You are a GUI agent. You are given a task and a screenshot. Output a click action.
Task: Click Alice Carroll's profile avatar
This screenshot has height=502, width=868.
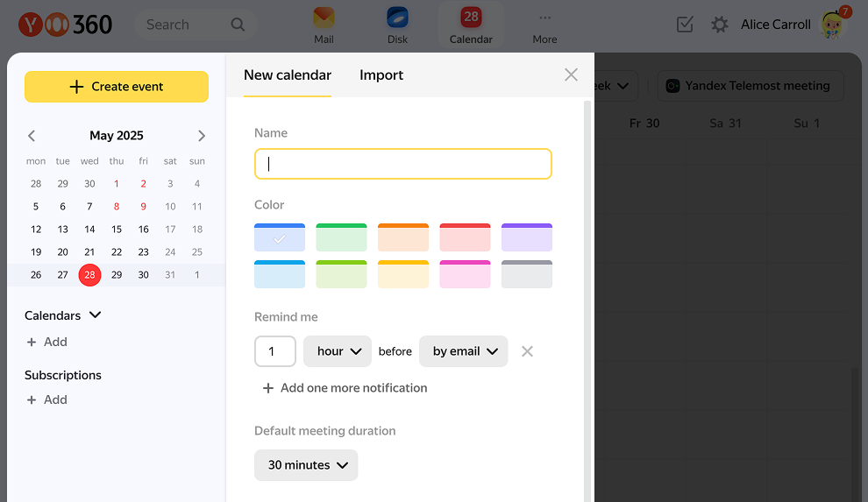click(x=831, y=25)
